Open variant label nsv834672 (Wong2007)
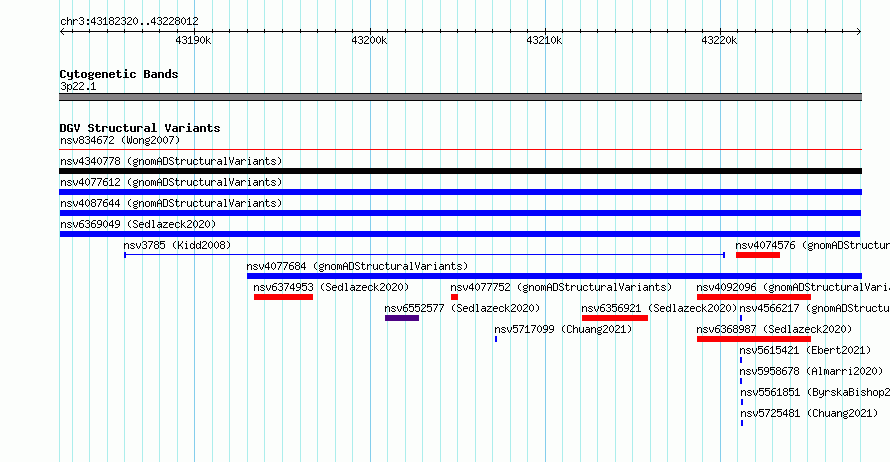This screenshot has height=462, width=890. (x=120, y=140)
